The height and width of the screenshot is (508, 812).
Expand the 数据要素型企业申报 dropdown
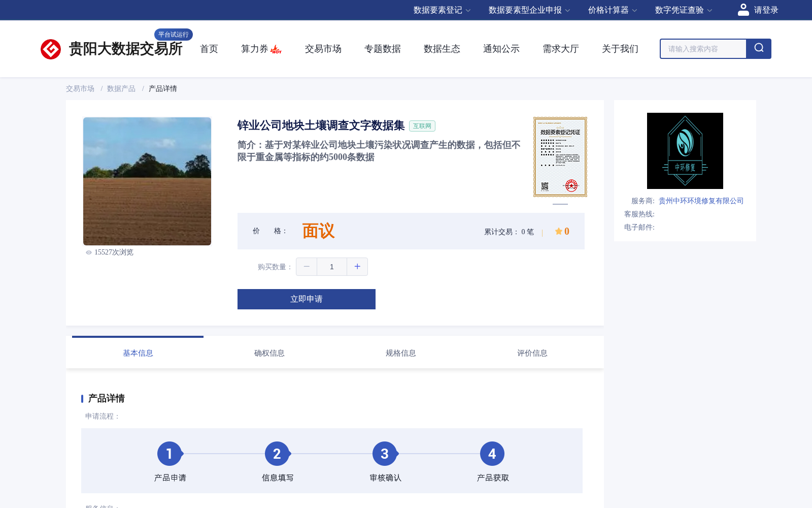click(529, 10)
